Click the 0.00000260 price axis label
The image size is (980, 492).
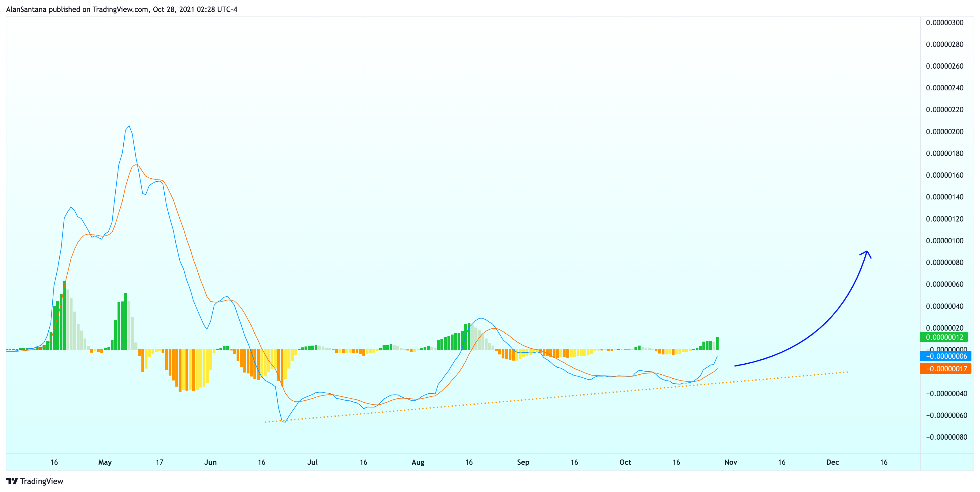[944, 66]
